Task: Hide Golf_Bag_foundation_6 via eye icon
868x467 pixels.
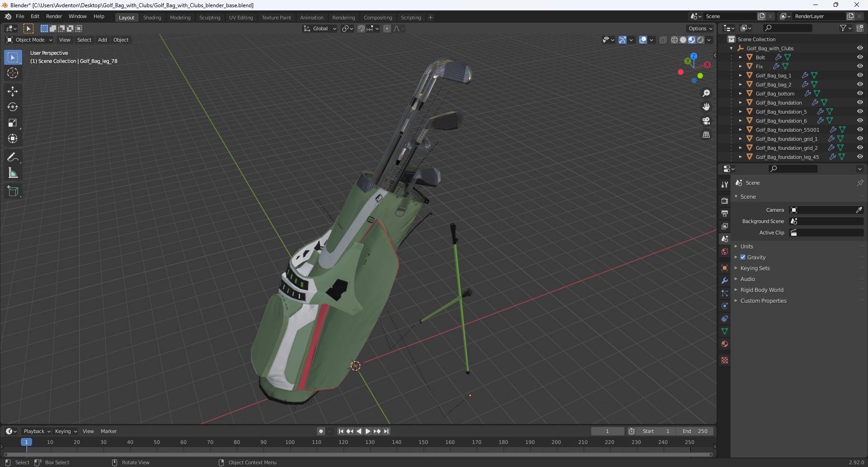Action: click(x=860, y=121)
